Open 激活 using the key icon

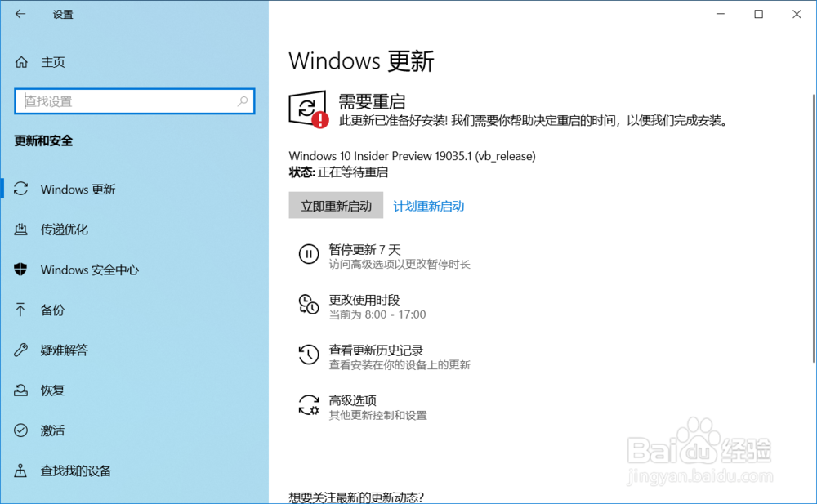point(20,430)
